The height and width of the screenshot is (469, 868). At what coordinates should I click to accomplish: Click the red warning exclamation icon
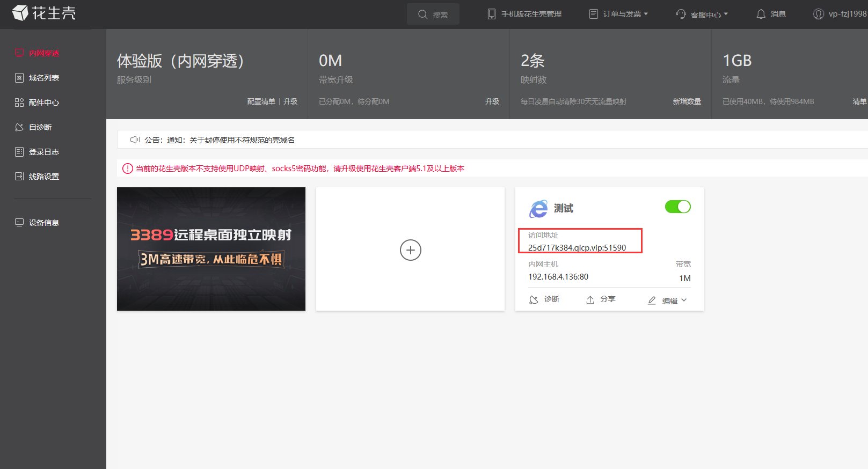click(x=128, y=168)
